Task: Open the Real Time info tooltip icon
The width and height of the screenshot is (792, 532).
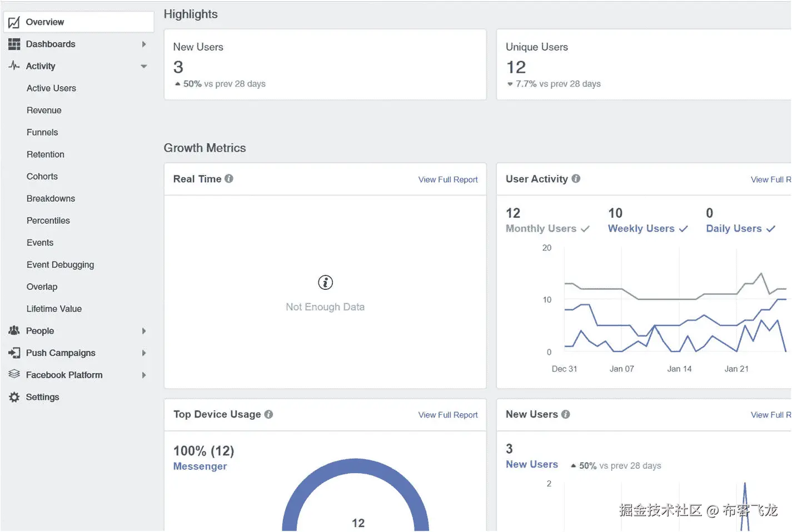Action: tap(228, 179)
